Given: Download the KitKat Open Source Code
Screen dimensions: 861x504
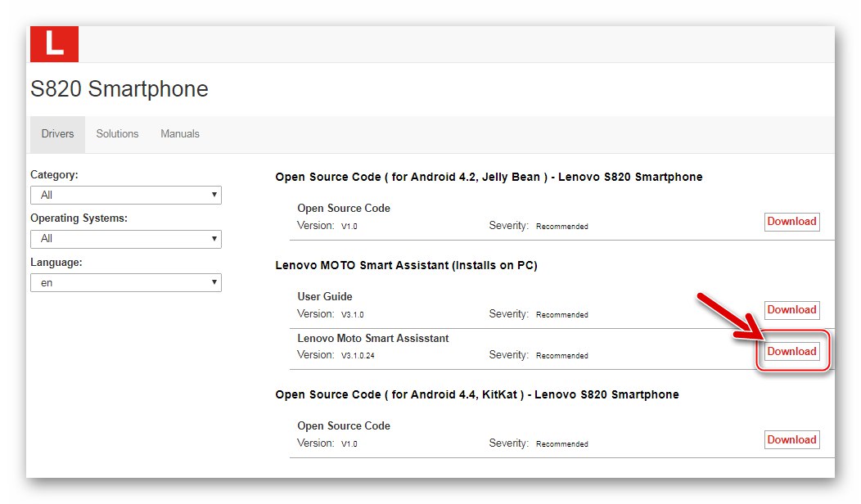Looking at the screenshot, I should (x=791, y=440).
